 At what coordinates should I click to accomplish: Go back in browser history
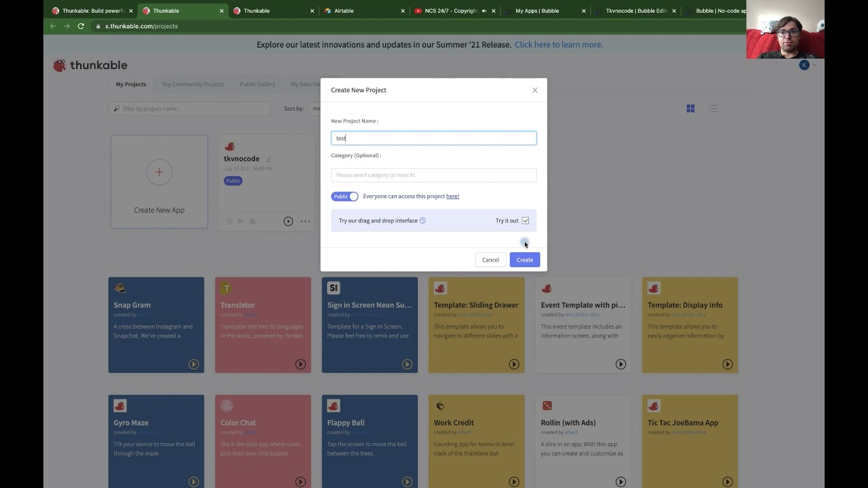coord(53,26)
